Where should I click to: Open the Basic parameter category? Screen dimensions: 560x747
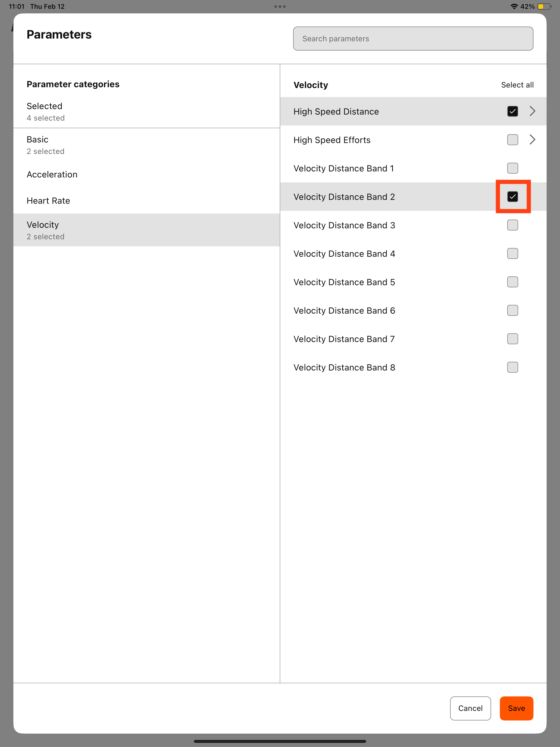point(147,145)
